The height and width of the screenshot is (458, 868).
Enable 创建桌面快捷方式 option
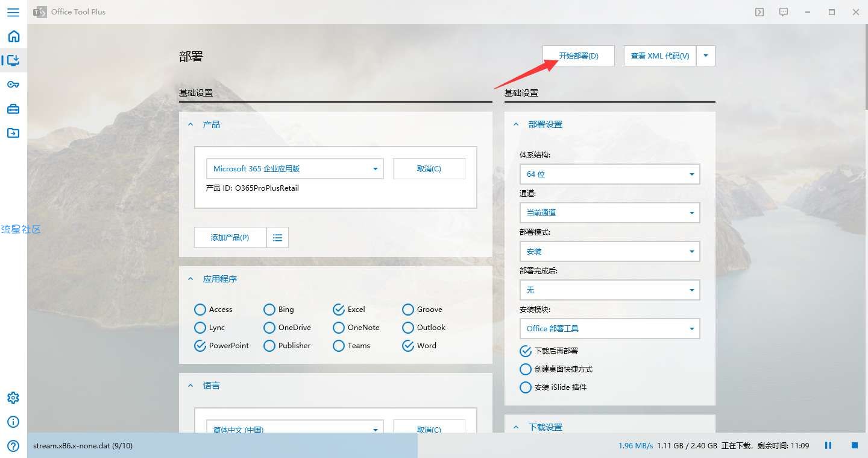point(526,369)
